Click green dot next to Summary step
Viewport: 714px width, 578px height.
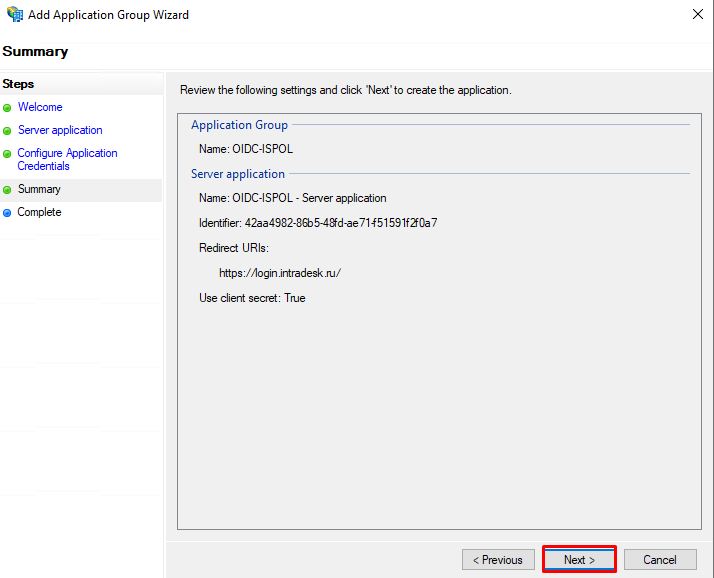point(7,190)
